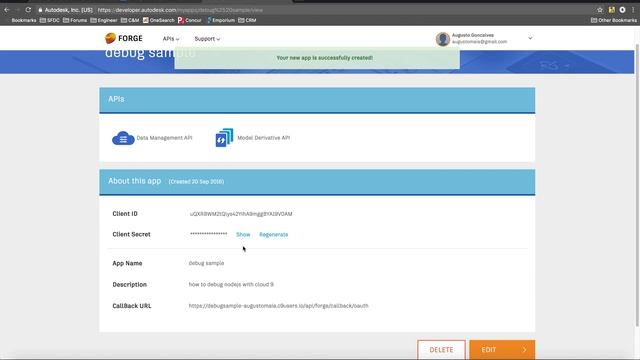
Task: Click the browser extension icon beside the star
Action: coord(611,10)
